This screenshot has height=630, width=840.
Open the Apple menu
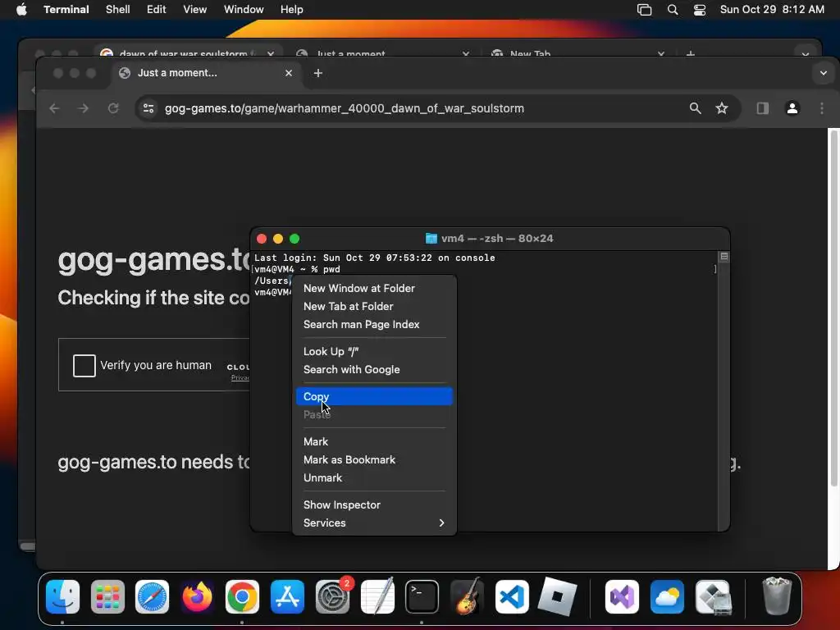coord(21,10)
